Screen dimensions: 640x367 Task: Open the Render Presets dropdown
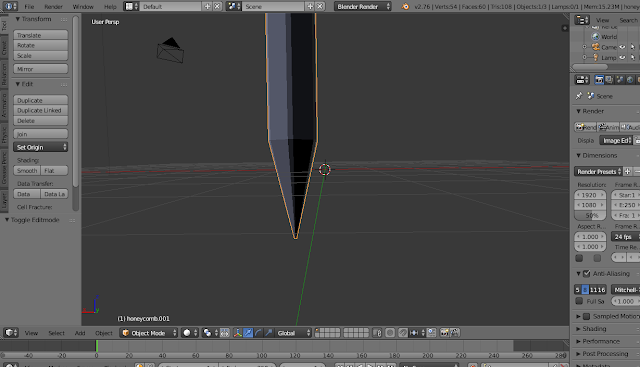(598, 171)
